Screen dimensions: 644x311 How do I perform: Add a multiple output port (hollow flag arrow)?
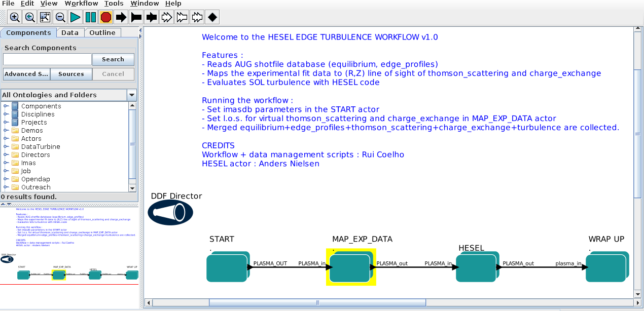[x=182, y=17]
